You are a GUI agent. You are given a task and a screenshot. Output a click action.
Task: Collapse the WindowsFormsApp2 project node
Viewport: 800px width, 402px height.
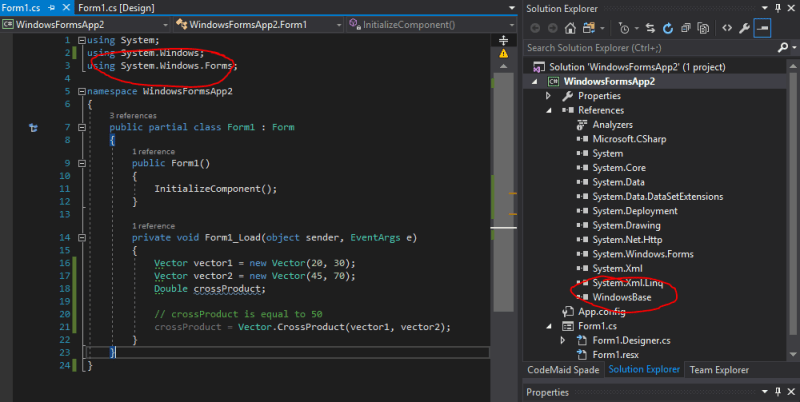[534, 82]
